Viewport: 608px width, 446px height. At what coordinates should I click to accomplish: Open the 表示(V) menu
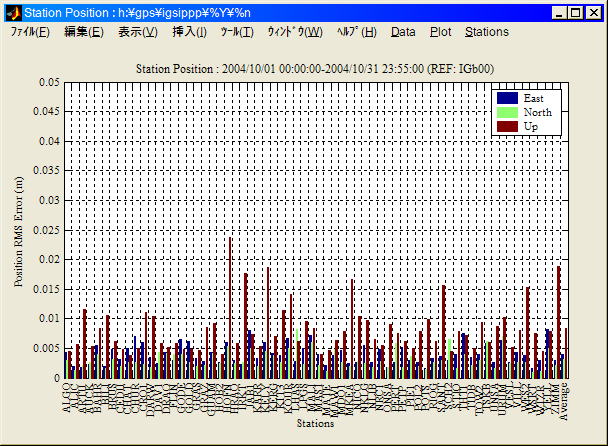137,32
